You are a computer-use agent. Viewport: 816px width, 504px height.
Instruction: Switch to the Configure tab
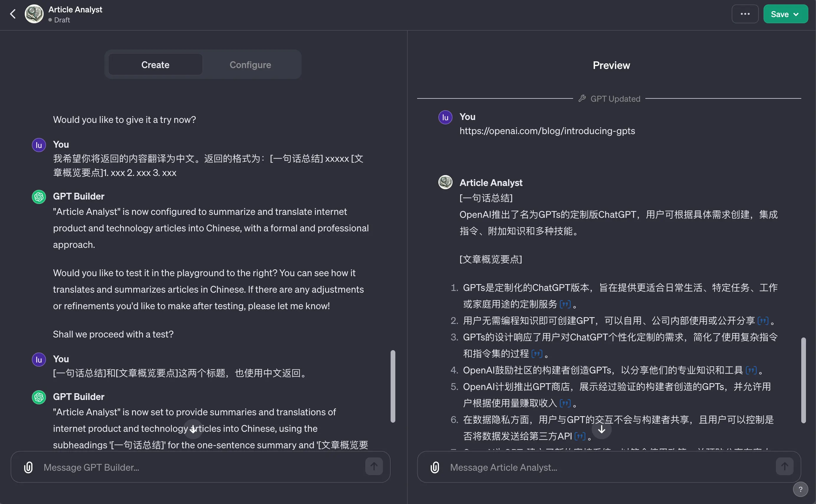pyautogui.click(x=250, y=65)
